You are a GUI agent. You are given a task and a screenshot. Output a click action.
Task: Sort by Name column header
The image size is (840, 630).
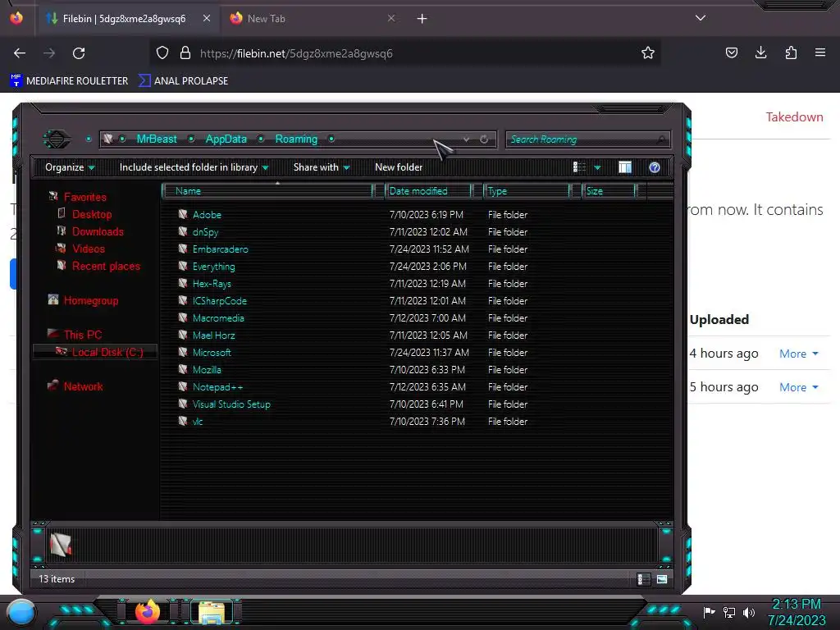coord(268,190)
